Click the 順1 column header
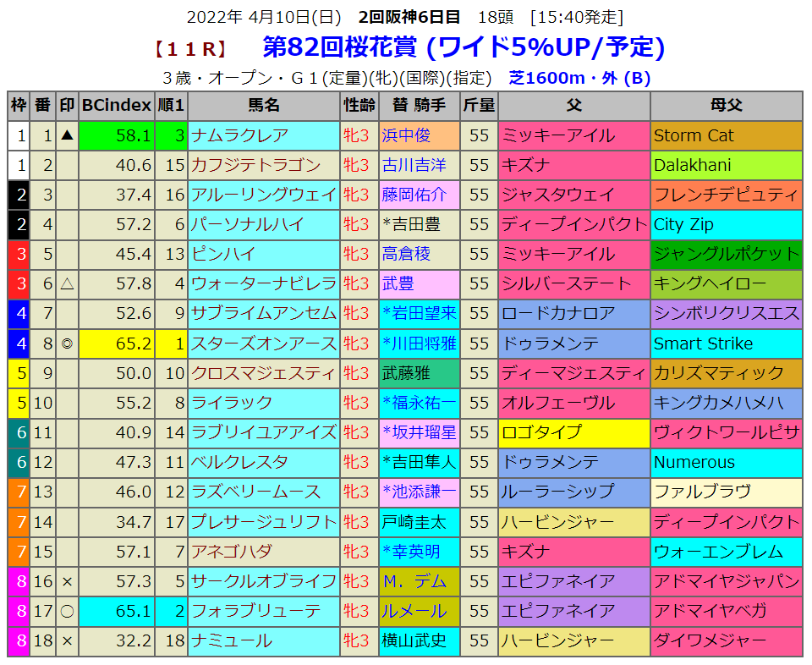Image resolution: width=812 pixels, height=665 pixels. 171,106
